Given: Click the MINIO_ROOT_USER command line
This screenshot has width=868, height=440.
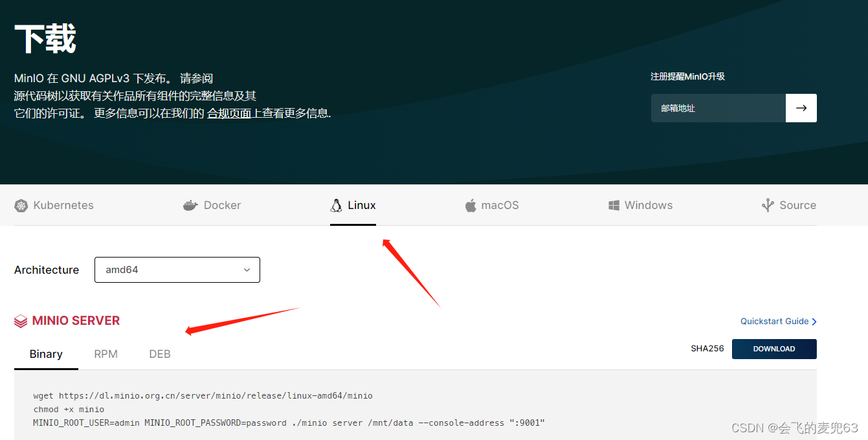Looking at the screenshot, I should (x=289, y=423).
